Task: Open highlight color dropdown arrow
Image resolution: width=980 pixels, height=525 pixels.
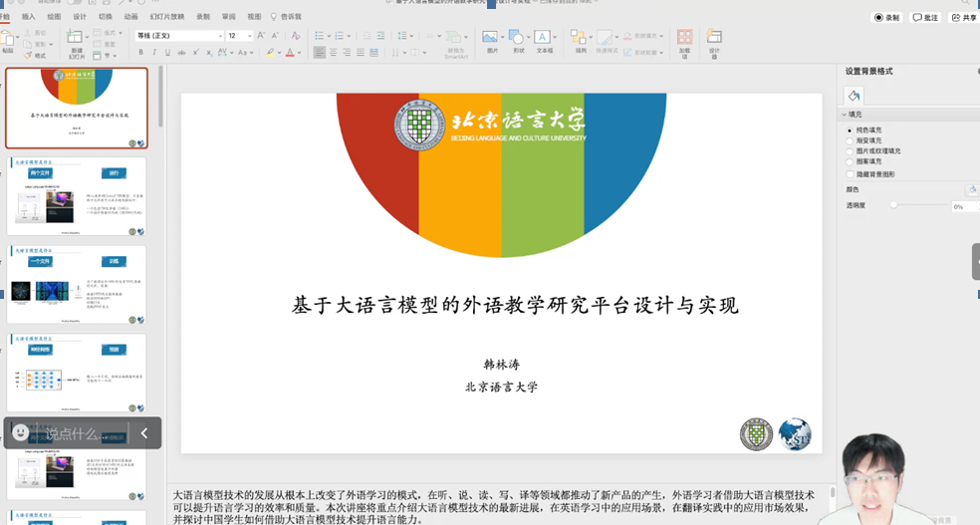Action: [x=280, y=53]
